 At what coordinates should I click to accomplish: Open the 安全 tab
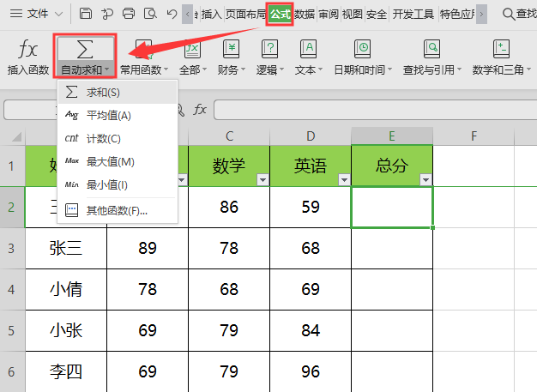pyautogui.click(x=377, y=14)
